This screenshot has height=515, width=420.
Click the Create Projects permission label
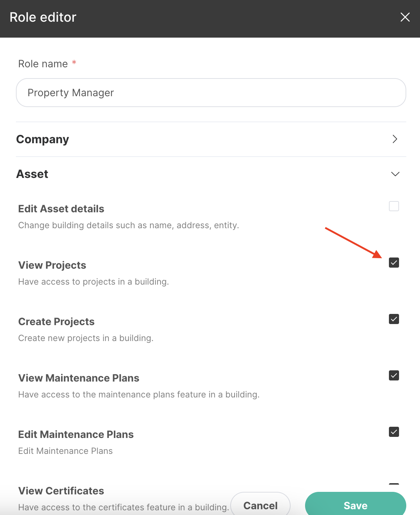click(56, 322)
